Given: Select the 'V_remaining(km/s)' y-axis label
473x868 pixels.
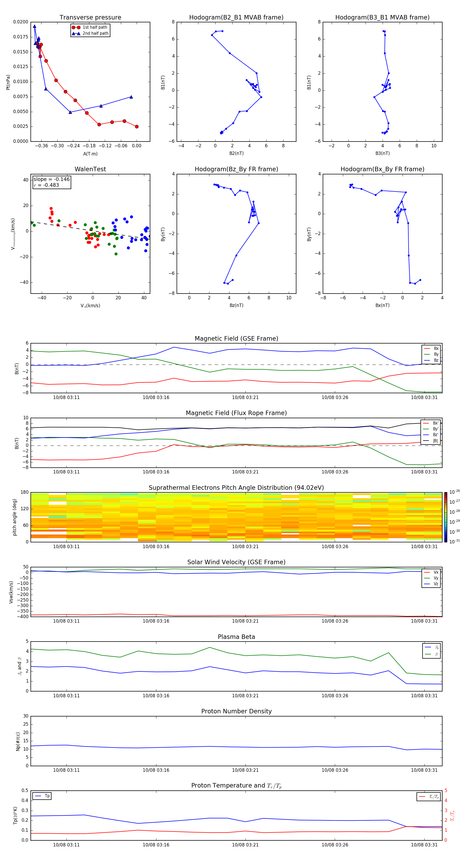Looking at the screenshot, I should (x=13, y=234).
